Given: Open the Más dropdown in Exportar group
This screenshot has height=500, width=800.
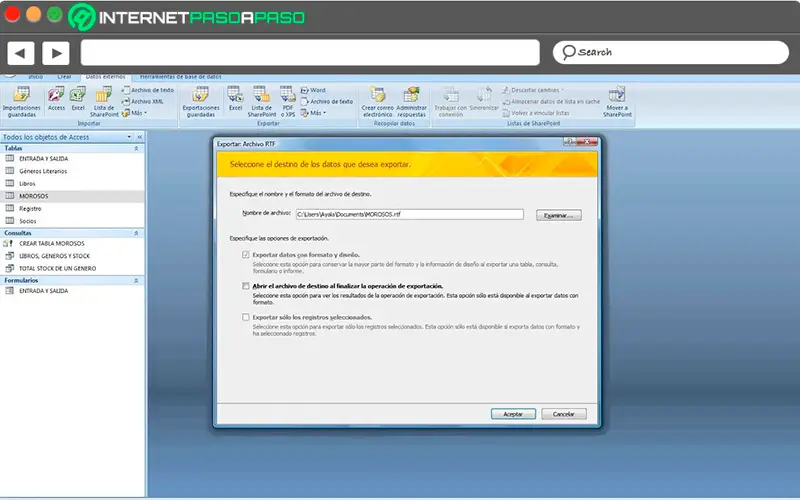Looking at the screenshot, I should point(313,113).
